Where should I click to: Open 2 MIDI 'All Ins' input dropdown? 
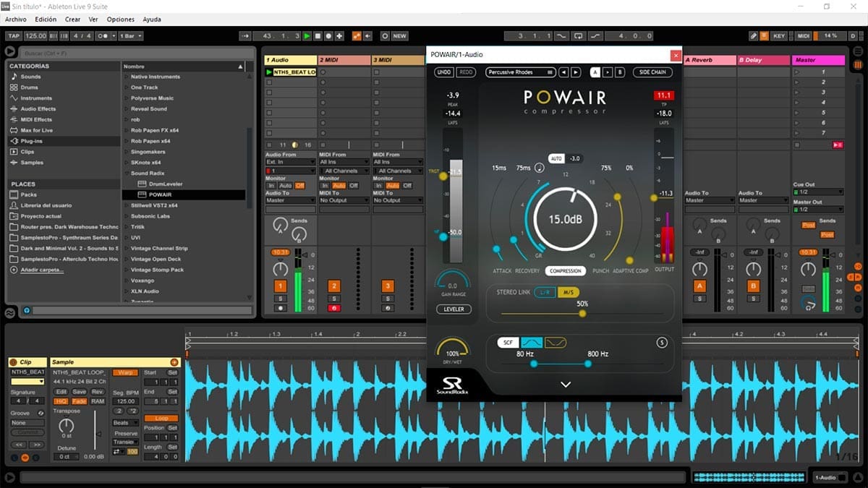(344, 162)
